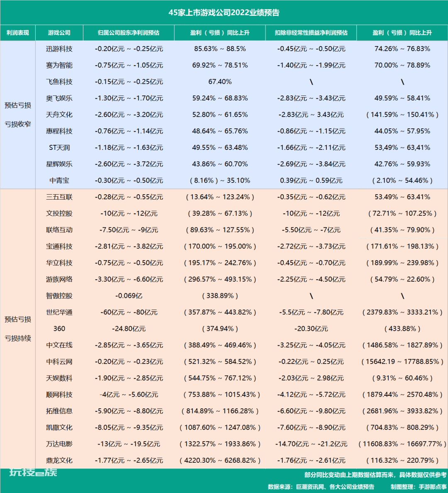This screenshot has height=493, width=448.
Task: Click the value '-7.50亿元 ~ -9亿元'
Action: tap(129, 230)
